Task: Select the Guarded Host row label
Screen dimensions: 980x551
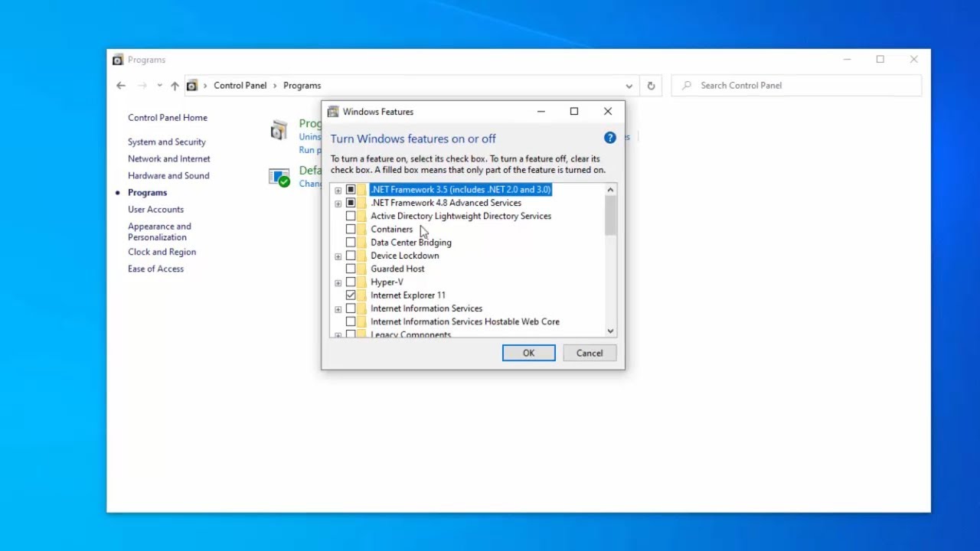Action: point(397,269)
